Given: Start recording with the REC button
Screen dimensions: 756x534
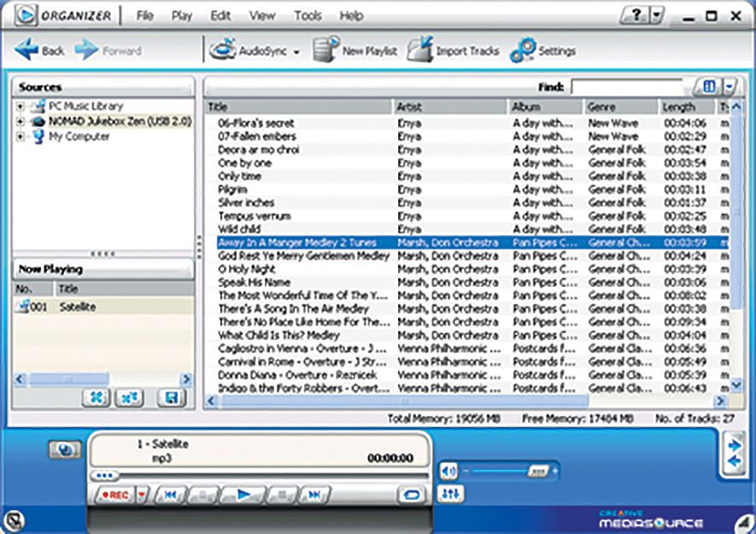Looking at the screenshot, I should (x=115, y=495).
